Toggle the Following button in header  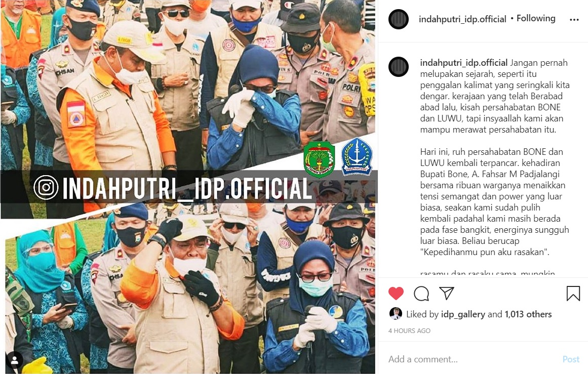point(536,18)
